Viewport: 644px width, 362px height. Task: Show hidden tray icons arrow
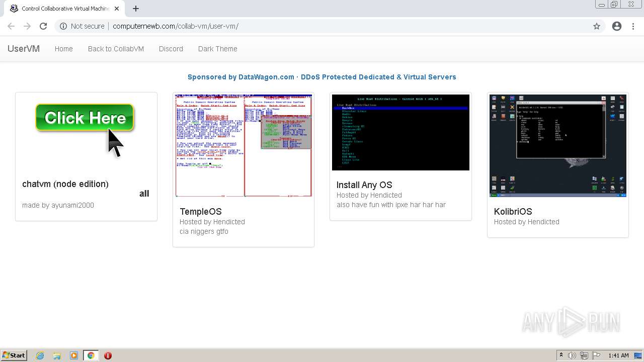point(561,355)
